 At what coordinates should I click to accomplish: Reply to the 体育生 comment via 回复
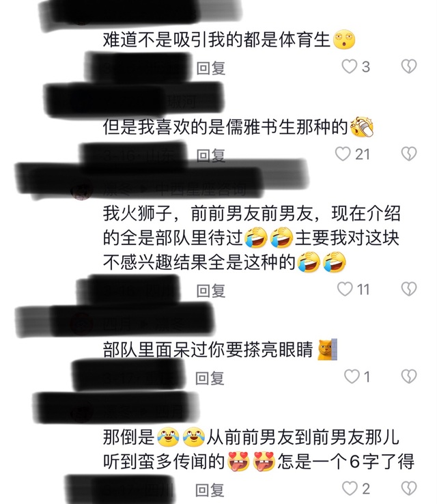pyautogui.click(x=211, y=68)
